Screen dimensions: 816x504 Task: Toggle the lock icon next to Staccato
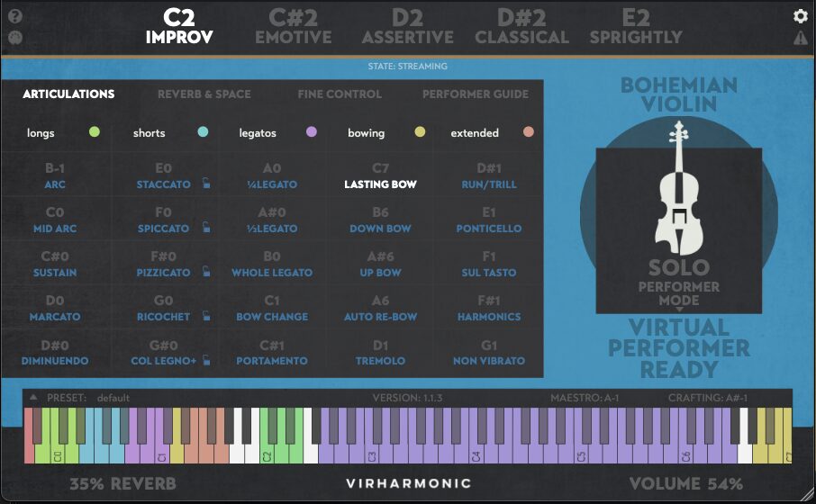click(x=206, y=184)
